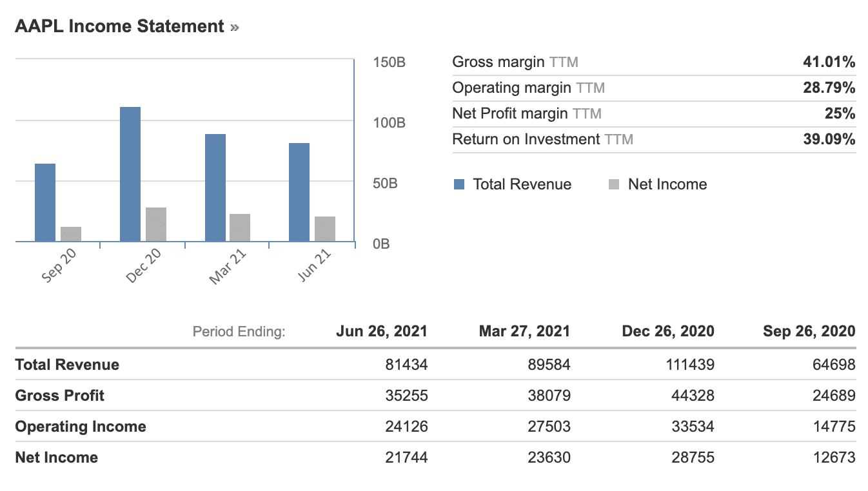Click the Net Income row label in table
This screenshot has width=868, height=491.
coord(57,457)
